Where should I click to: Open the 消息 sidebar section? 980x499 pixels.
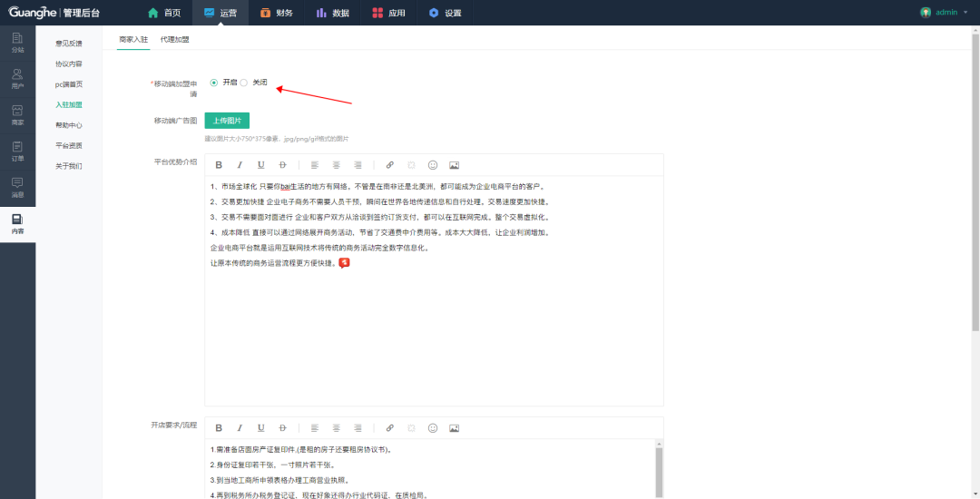[17, 188]
